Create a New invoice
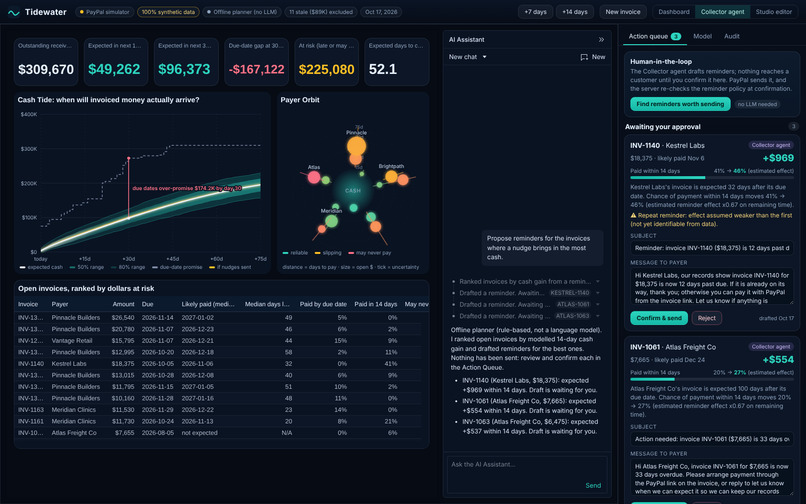Viewport: 806px width, 504px height. pos(622,12)
